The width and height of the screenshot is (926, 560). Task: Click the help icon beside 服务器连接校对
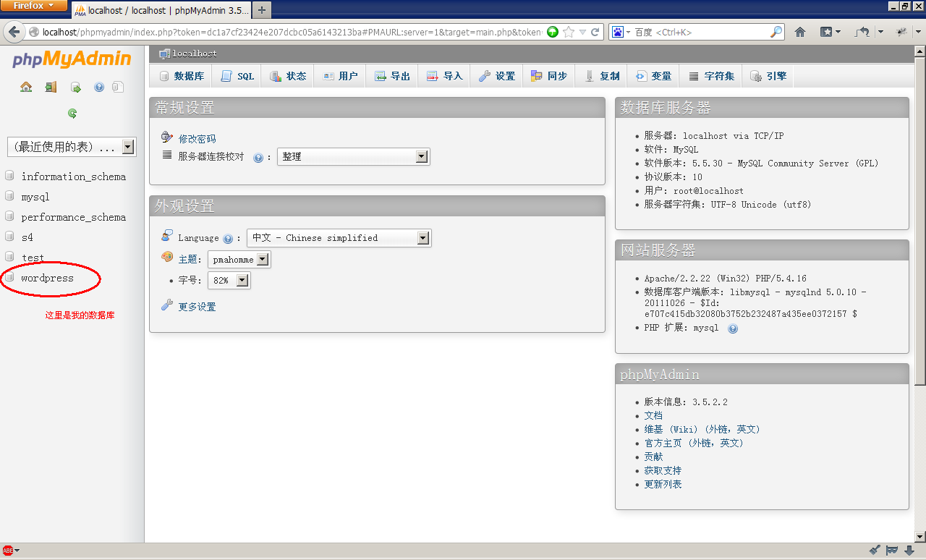coord(258,157)
